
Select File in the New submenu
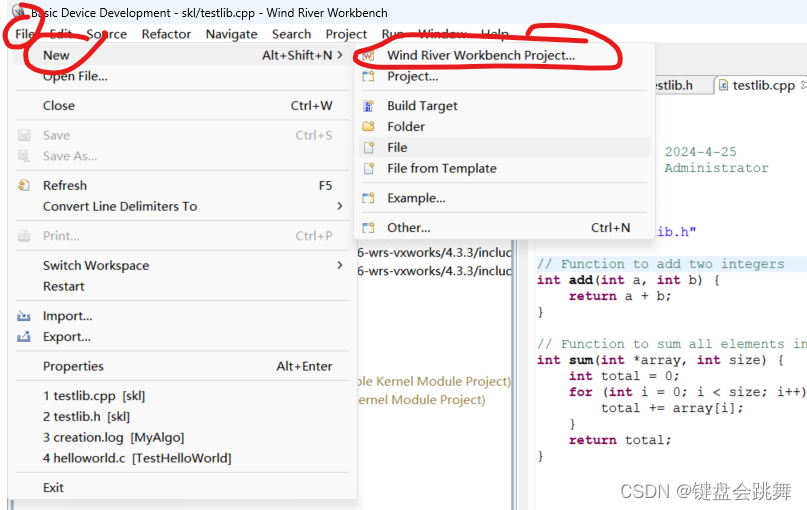(397, 147)
